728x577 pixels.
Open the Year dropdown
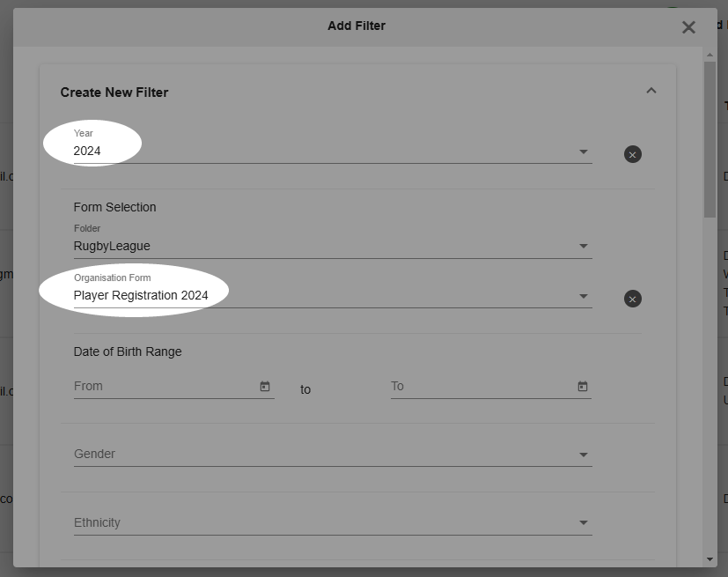[x=333, y=151]
